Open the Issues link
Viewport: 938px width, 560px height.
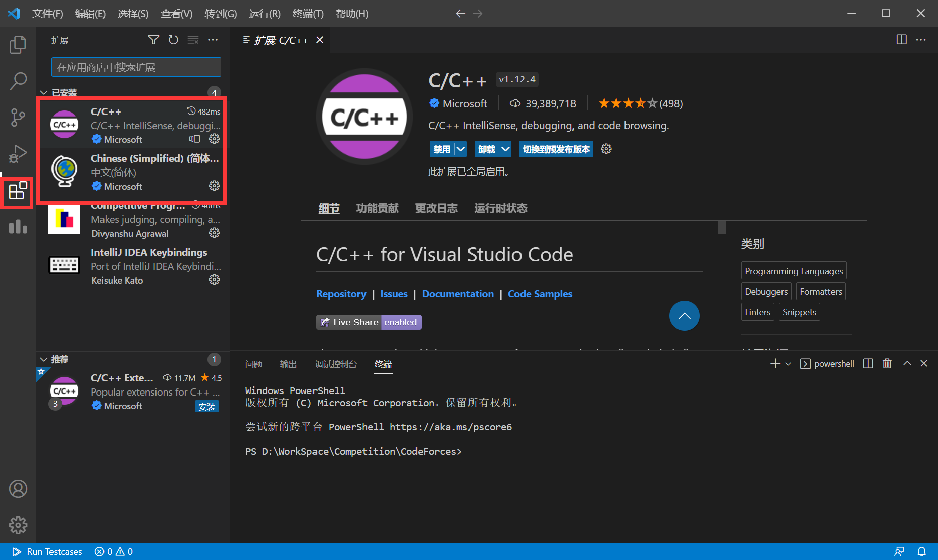point(394,294)
